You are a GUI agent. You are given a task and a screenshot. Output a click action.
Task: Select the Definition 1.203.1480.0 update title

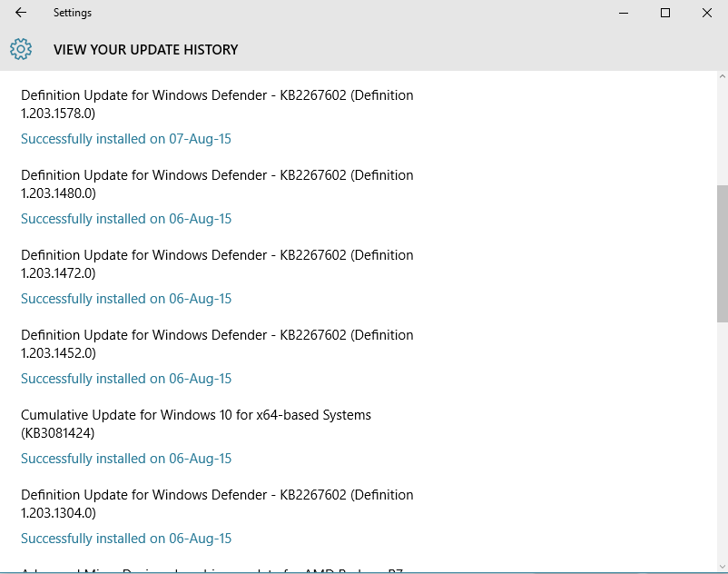pos(217,183)
